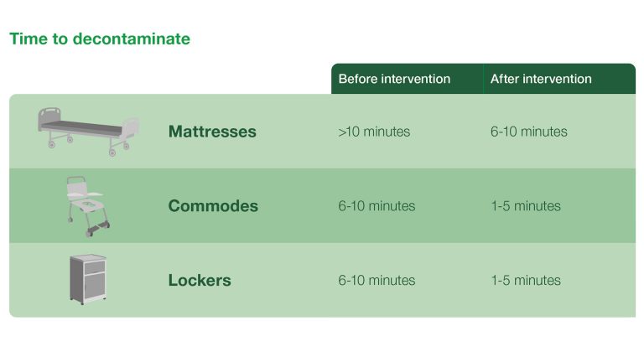Click the hospital bed icon
Screen dimensions: 644x362
point(87,132)
